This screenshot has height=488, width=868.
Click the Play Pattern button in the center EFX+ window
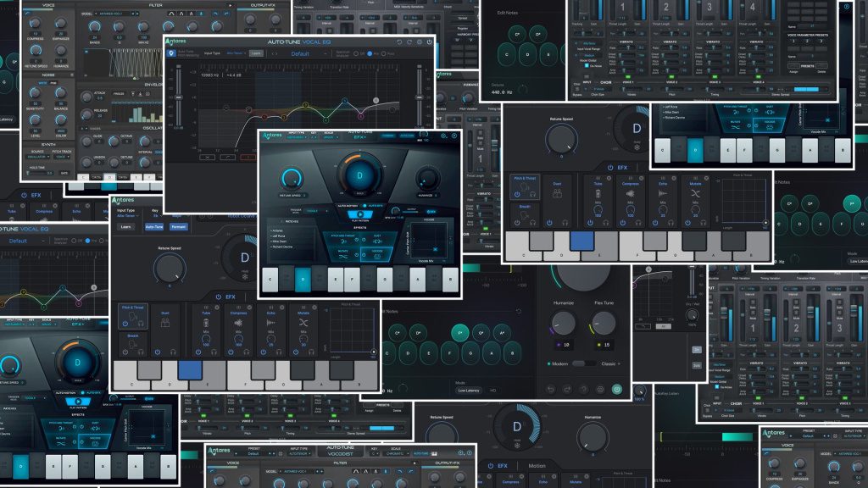click(x=360, y=214)
